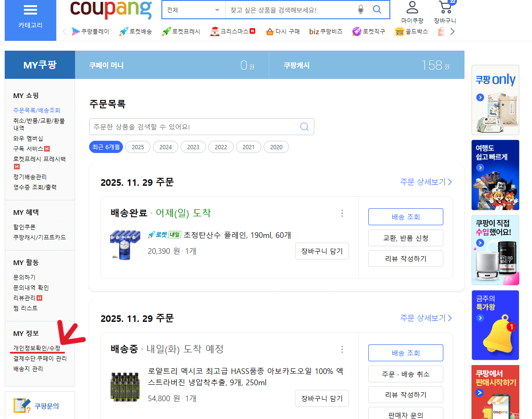Open 배송지 관리 in sidebar

pos(28,368)
